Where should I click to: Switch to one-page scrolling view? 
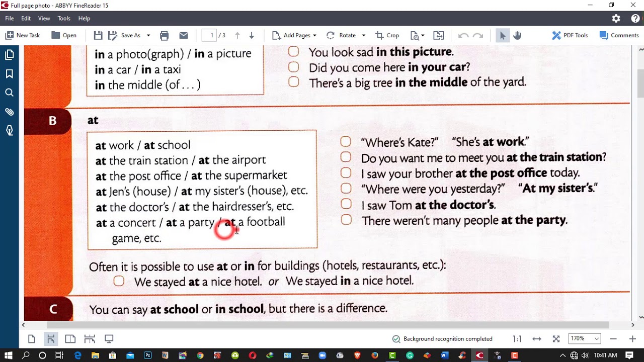point(51,339)
